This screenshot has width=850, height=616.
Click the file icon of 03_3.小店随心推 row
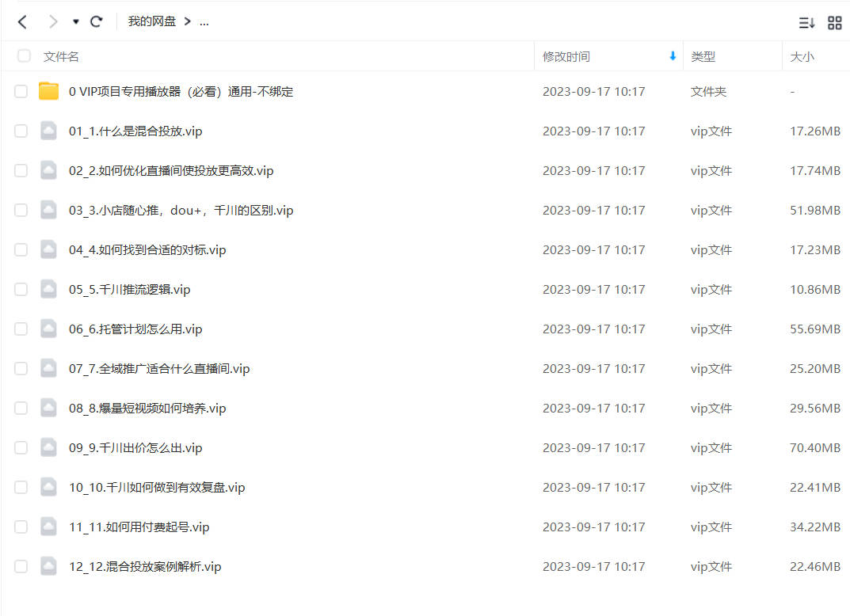tap(49, 210)
